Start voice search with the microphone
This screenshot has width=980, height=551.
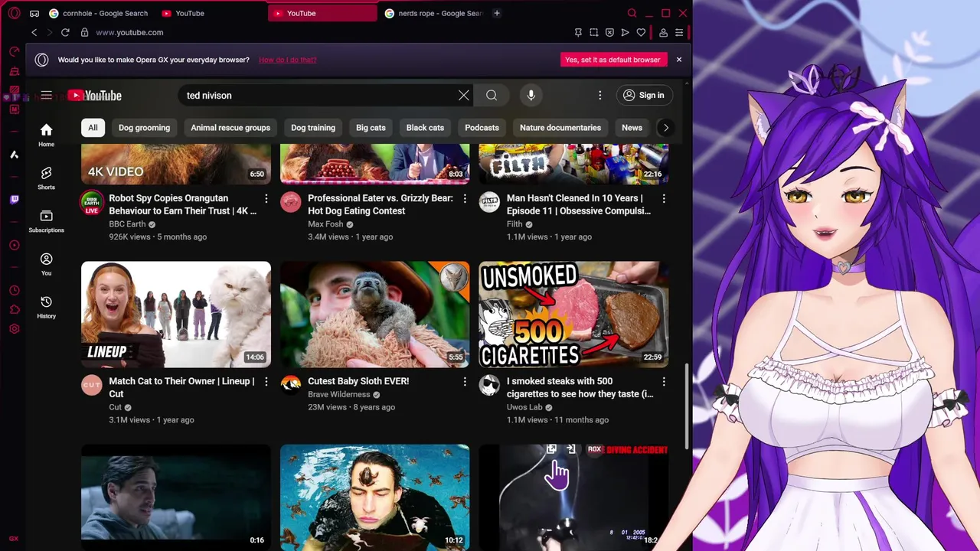pos(531,96)
